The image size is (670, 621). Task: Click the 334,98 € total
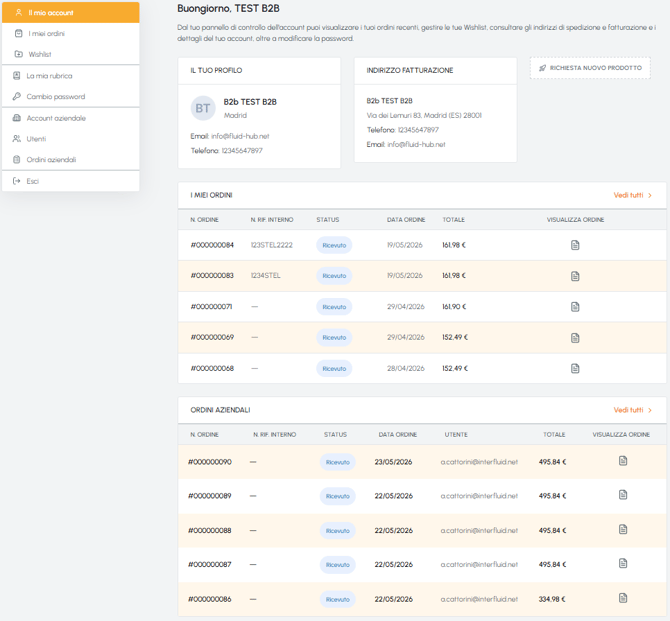coord(552,599)
